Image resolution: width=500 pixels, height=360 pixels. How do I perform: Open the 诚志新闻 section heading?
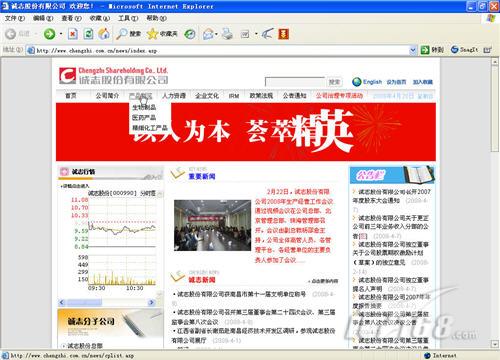tap(202, 280)
